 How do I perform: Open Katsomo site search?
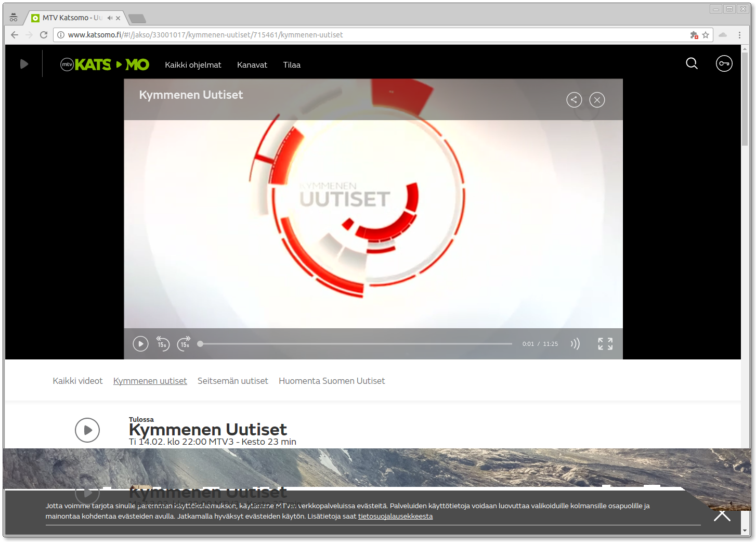(692, 63)
